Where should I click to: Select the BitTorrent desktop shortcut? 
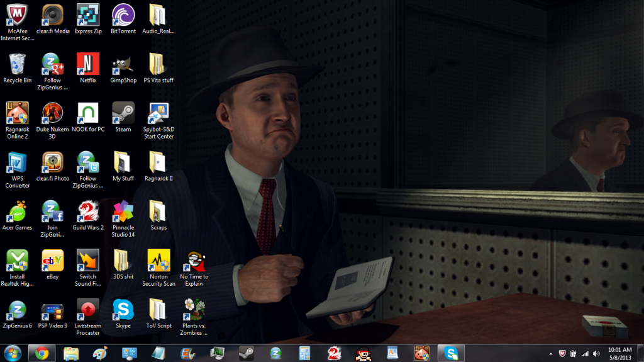point(123,20)
